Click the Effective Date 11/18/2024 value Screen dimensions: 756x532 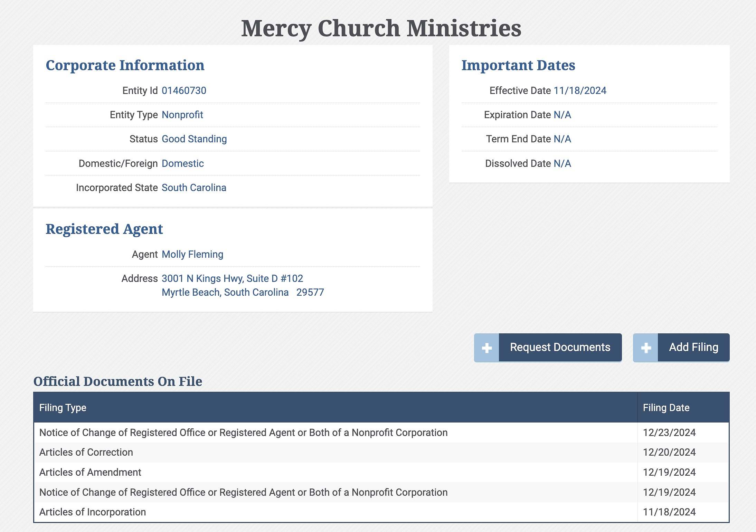click(x=580, y=91)
